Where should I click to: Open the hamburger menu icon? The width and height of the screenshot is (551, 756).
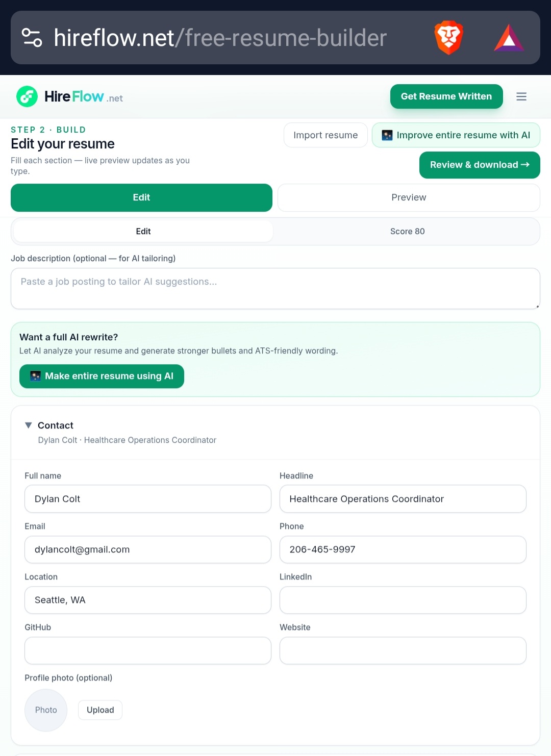pyautogui.click(x=521, y=96)
